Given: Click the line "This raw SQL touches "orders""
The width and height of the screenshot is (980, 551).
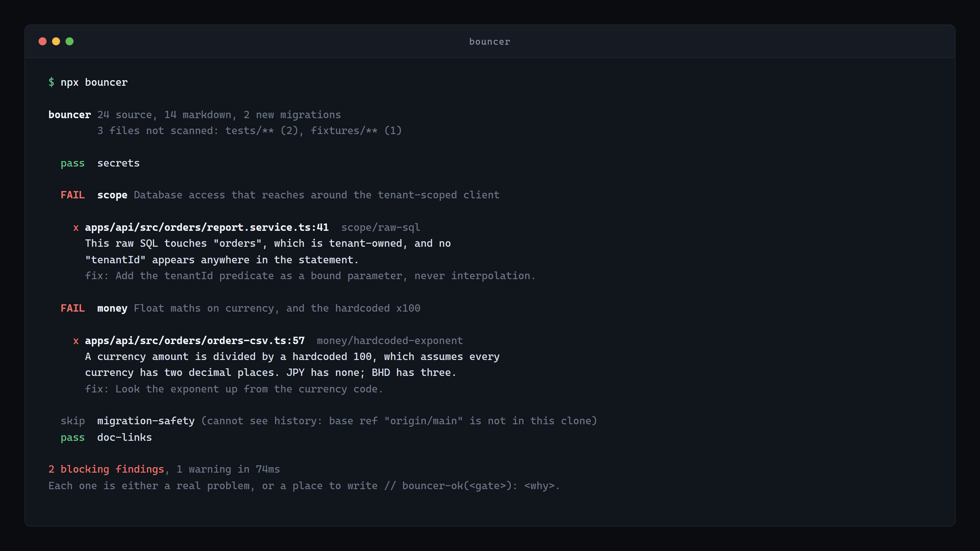Looking at the screenshot, I should [268, 243].
